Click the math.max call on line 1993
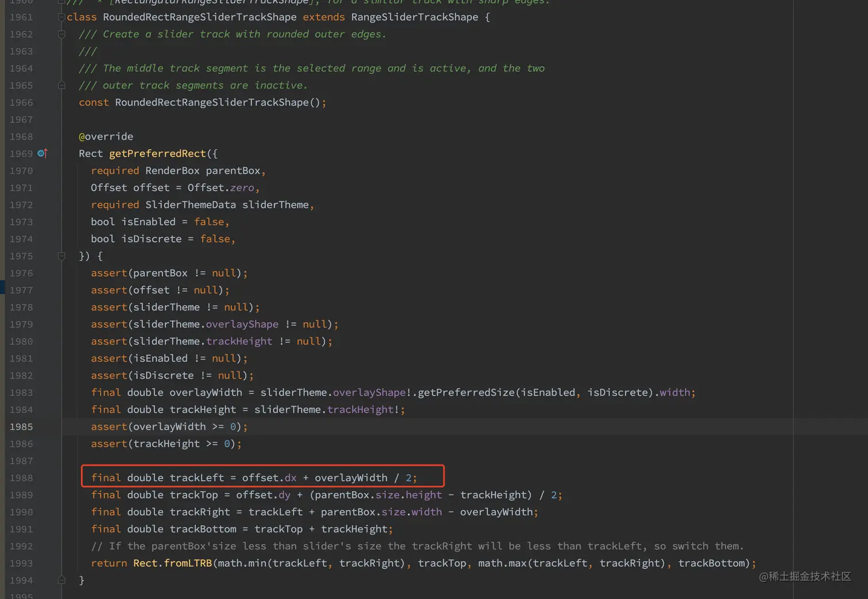 point(502,563)
